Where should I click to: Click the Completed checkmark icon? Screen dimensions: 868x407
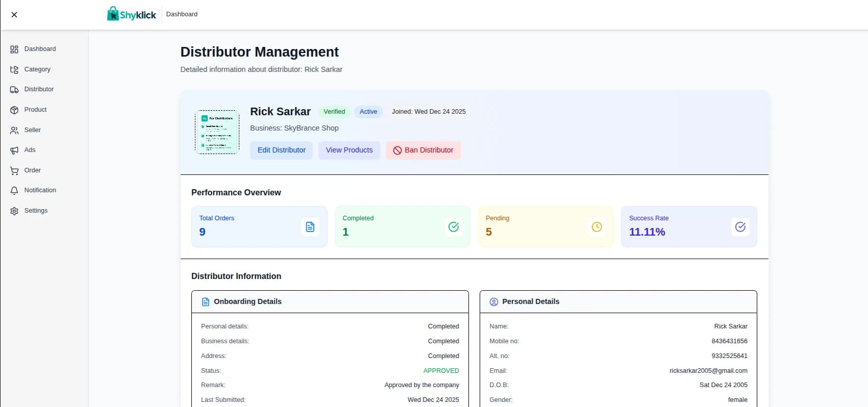click(453, 227)
